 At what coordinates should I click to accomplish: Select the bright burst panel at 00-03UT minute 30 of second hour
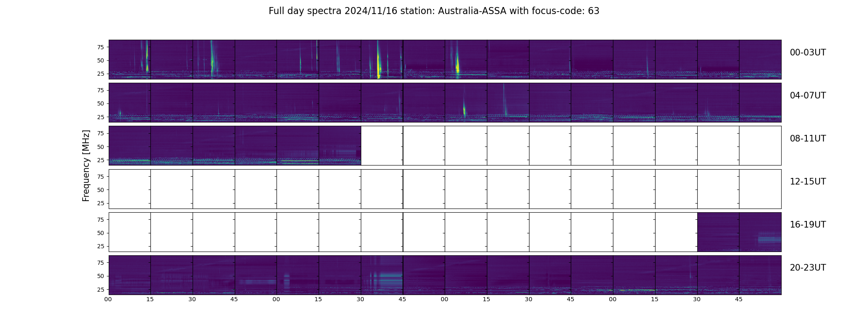382,60
